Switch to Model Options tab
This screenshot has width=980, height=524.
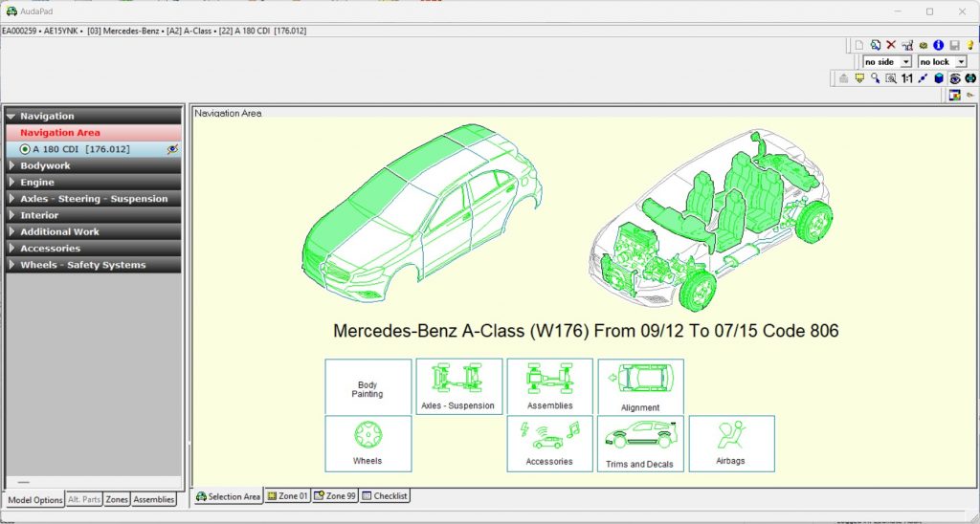click(x=35, y=500)
